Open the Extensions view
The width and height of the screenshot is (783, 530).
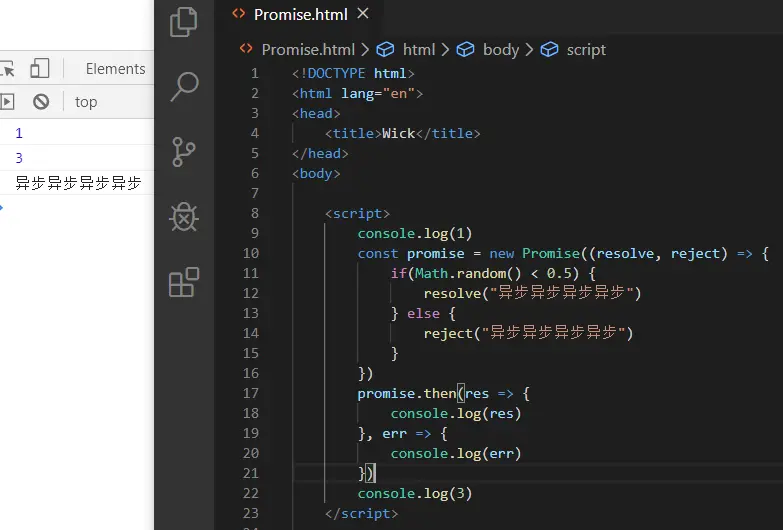[x=184, y=282]
